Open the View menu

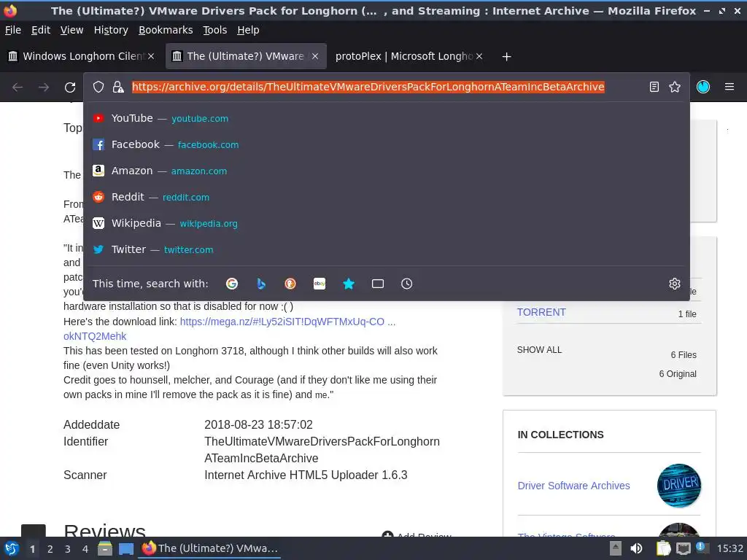point(71,30)
